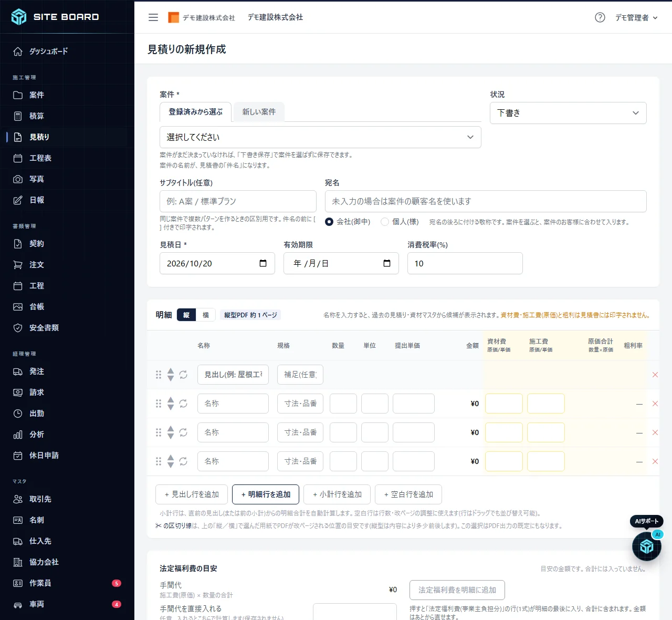Click the 出勤 clock icon in sidebar
Screen dimensions: 672x620
click(18, 414)
